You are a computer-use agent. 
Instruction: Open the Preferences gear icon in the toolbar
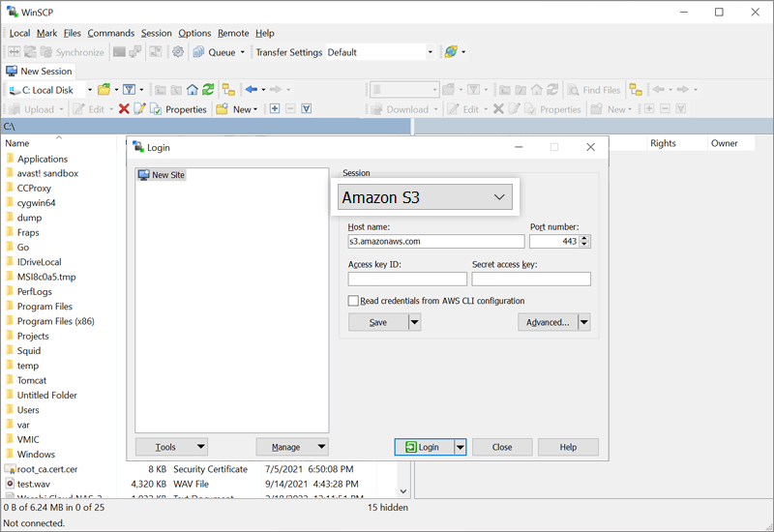click(x=178, y=52)
